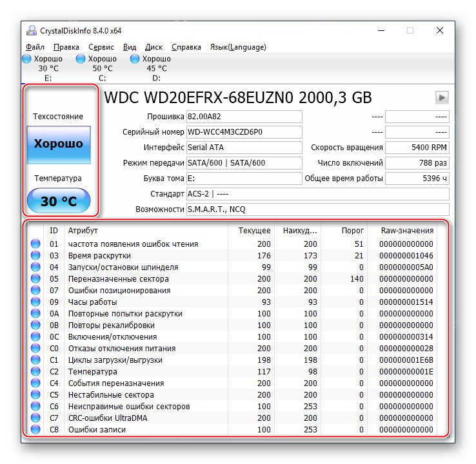The image size is (476, 464).
Task: Open the Правка menu
Action: 66,47
